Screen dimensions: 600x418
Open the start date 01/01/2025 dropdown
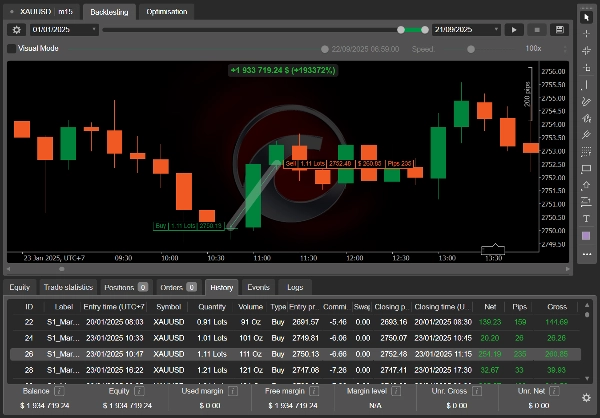(x=64, y=29)
